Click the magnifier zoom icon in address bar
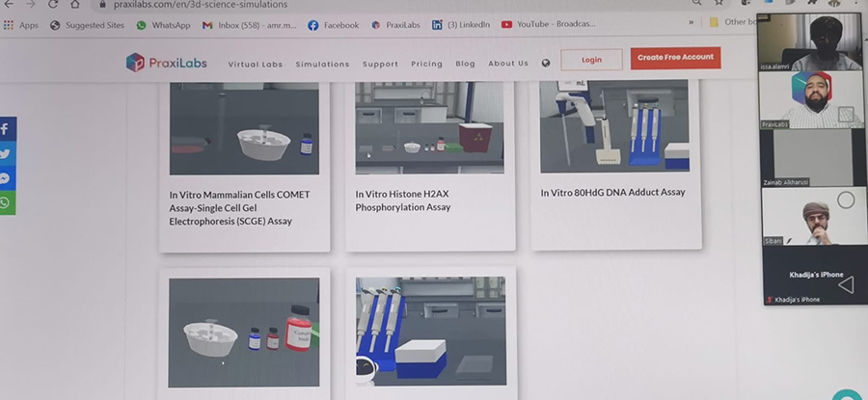The width and height of the screenshot is (868, 400). point(696,3)
